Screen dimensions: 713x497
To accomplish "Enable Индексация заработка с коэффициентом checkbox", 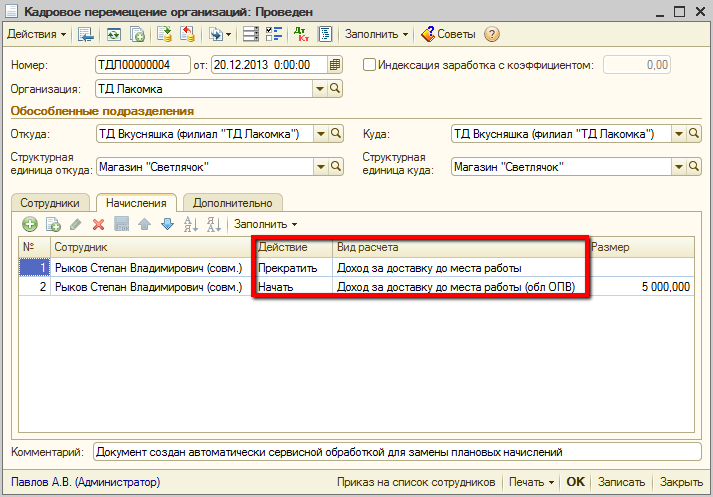I will click(369, 65).
